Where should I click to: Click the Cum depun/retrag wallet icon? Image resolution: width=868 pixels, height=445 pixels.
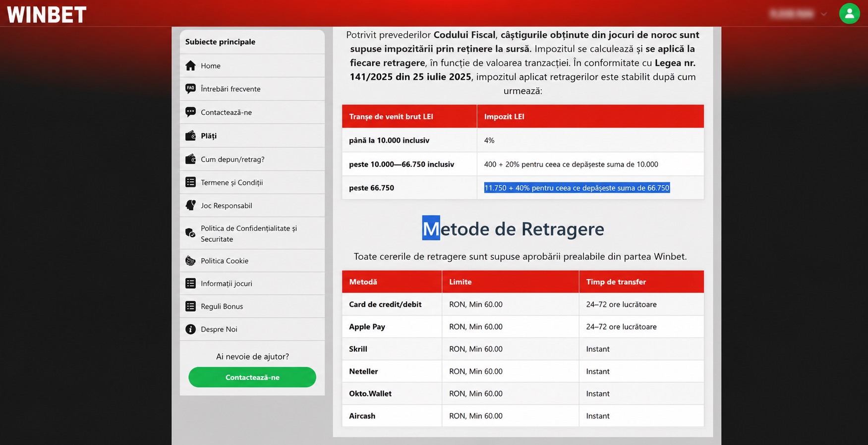190,159
